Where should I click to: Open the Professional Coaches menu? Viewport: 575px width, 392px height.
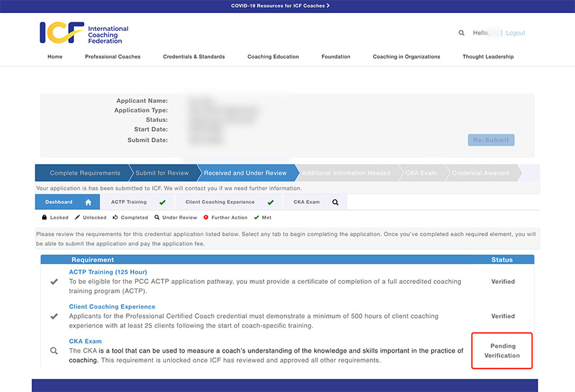pyautogui.click(x=112, y=57)
